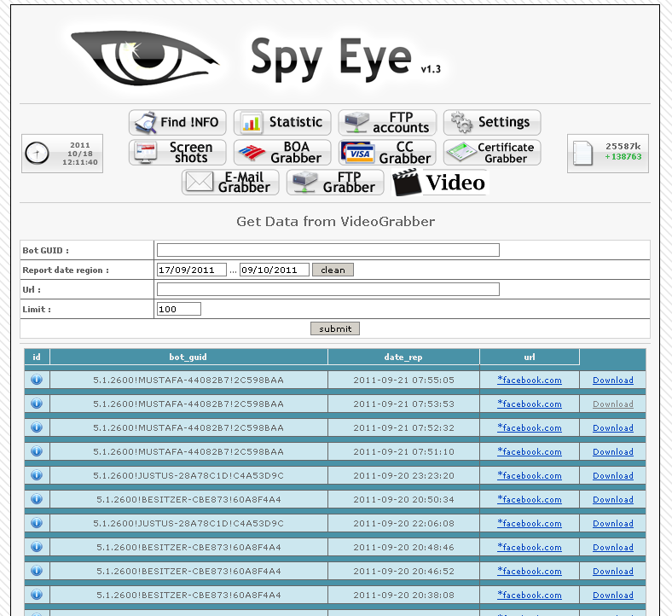Screen dimensions: 672x616
Task: Click the clean button beside date range
Action: [333, 270]
